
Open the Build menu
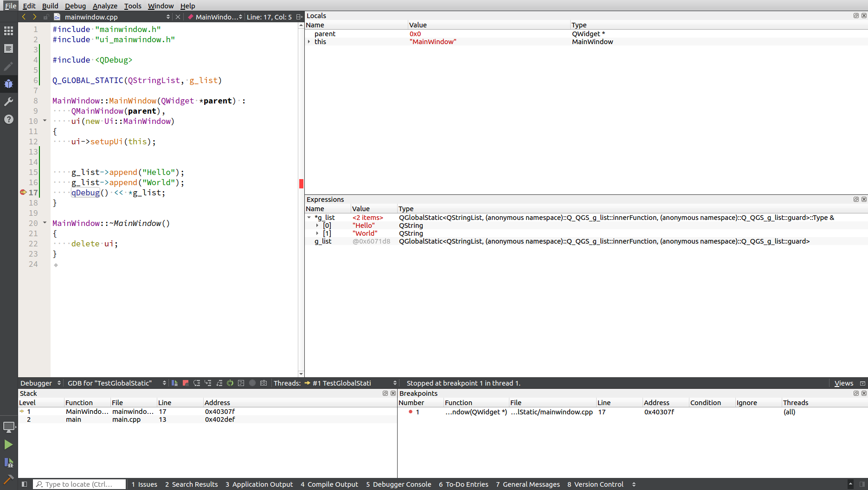[50, 6]
